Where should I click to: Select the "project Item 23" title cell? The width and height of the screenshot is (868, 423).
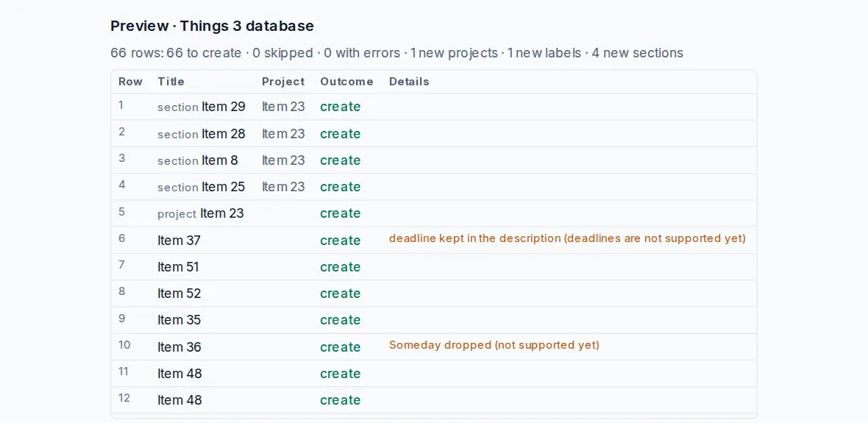tap(200, 213)
